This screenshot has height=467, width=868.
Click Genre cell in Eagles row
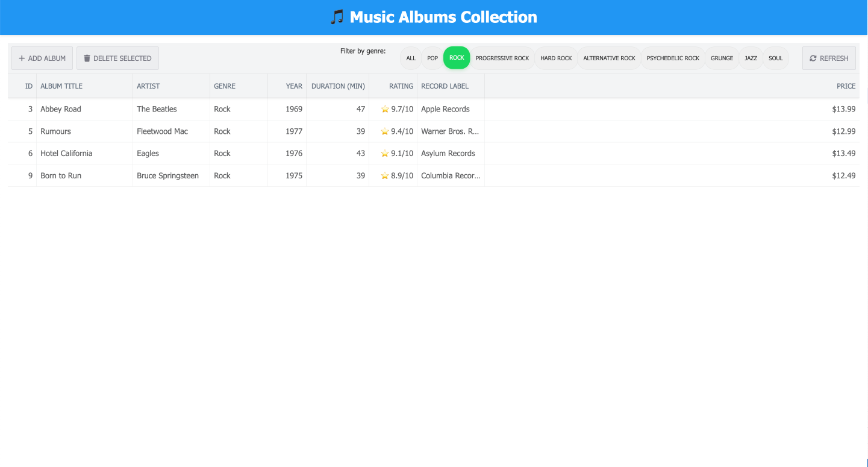click(239, 154)
